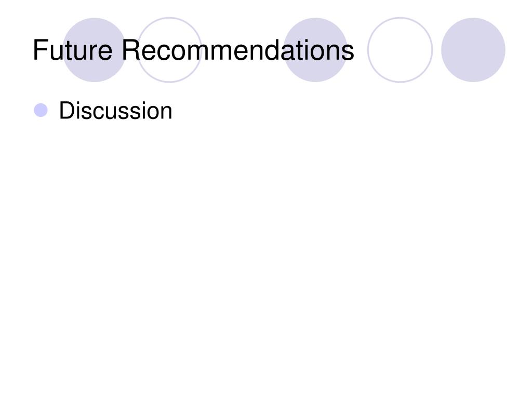Screen dimensions: 532x399
Task: Click the gap between Future and Recommendations
Action: click(117, 50)
